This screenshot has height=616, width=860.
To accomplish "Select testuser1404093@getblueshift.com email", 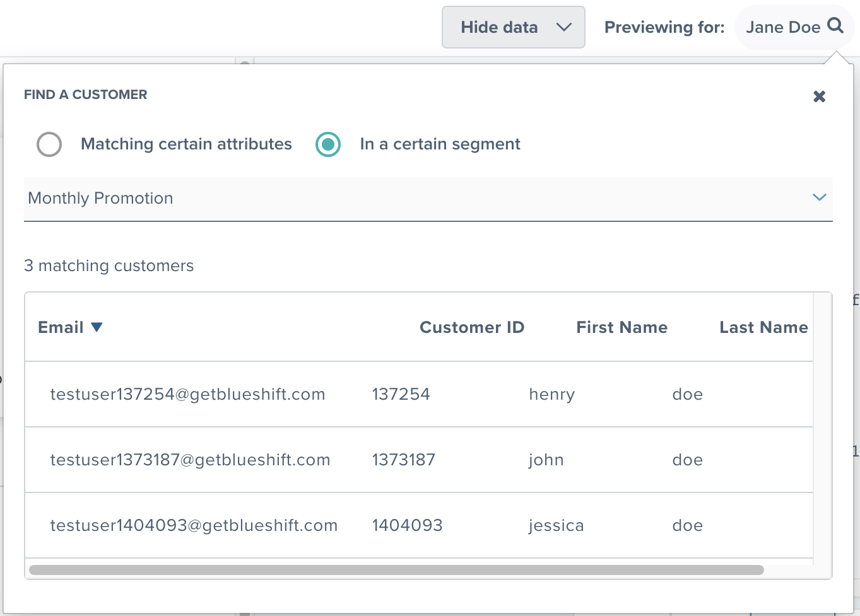I will (x=194, y=526).
